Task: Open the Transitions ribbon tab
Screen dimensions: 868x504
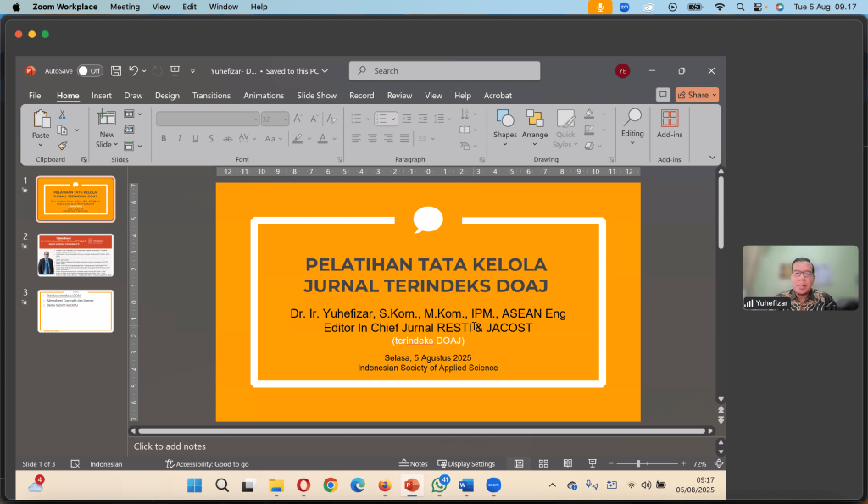Action: 211,96
